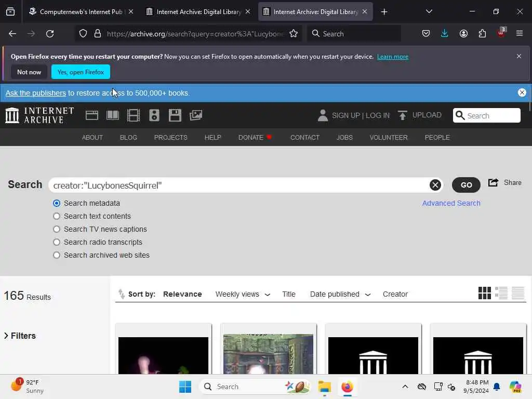Open a new browser tab
This screenshot has height=399, width=532.
click(x=384, y=12)
